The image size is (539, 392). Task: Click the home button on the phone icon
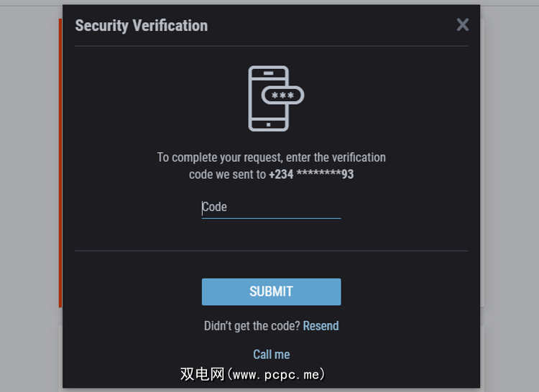268,124
